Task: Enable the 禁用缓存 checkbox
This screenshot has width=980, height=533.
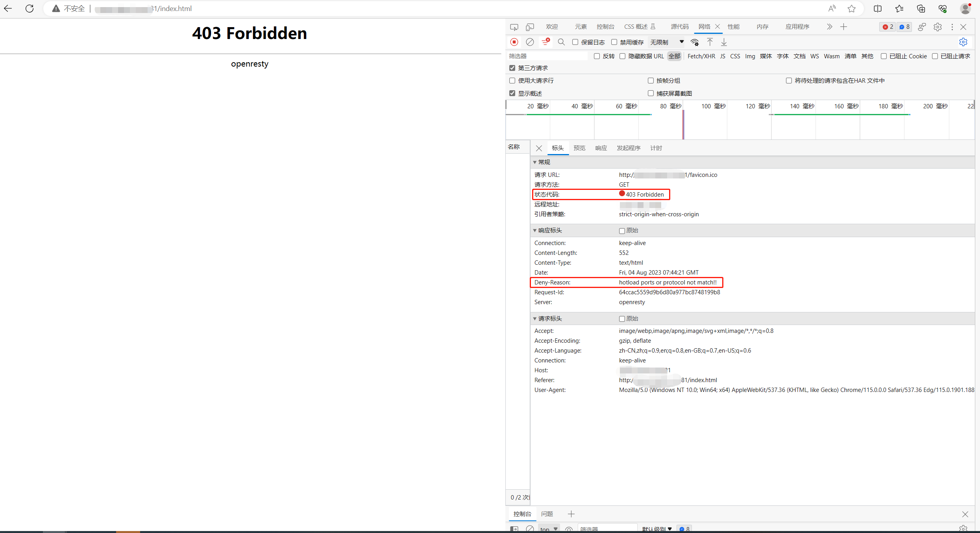Action: pos(614,42)
